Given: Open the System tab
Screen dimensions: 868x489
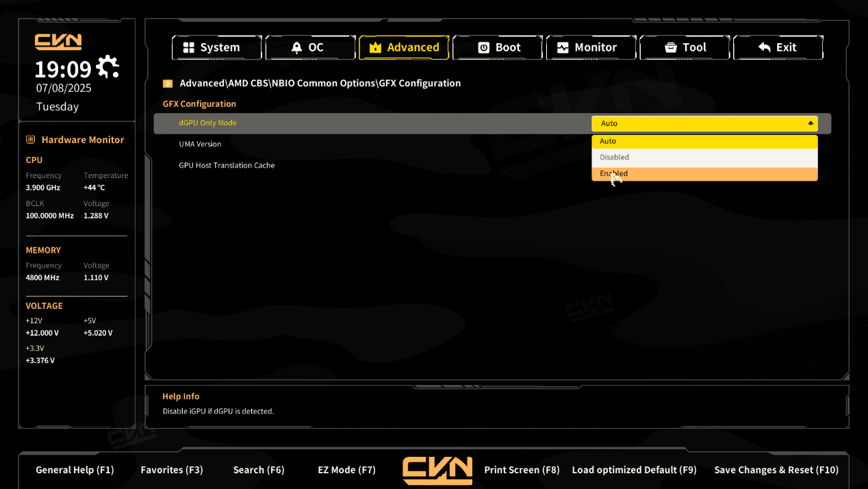Looking at the screenshot, I should (x=216, y=47).
